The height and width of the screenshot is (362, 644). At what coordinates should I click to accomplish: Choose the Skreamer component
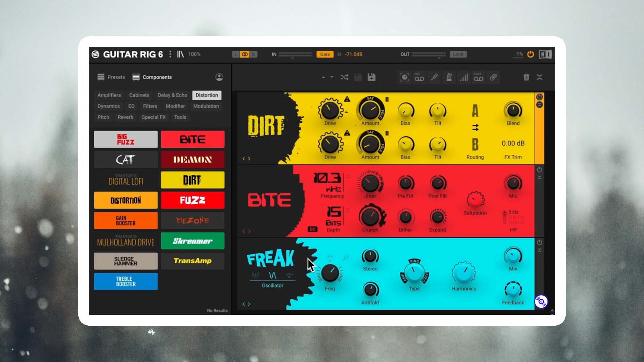pyautogui.click(x=193, y=241)
